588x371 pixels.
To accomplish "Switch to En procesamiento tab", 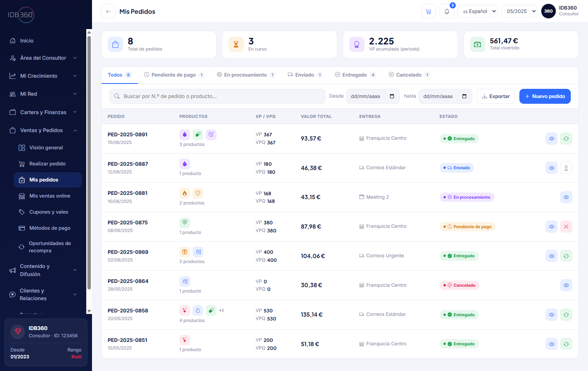I will click(x=246, y=75).
